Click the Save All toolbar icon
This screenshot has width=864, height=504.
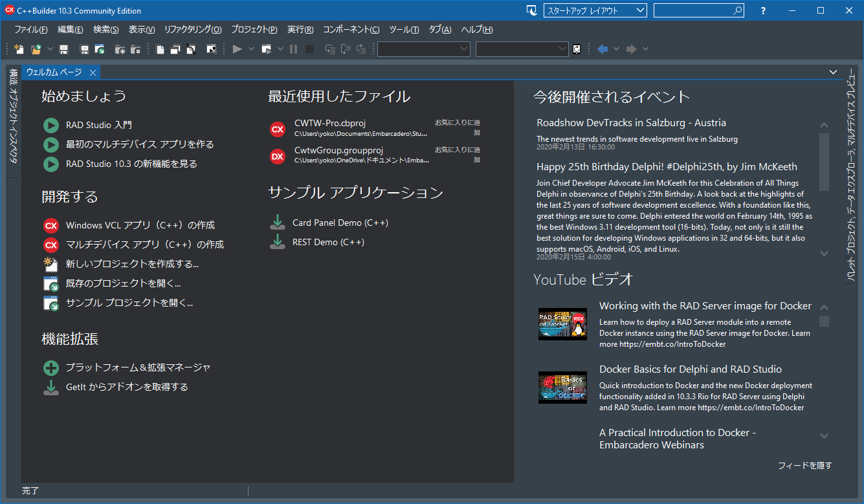(83, 49)
